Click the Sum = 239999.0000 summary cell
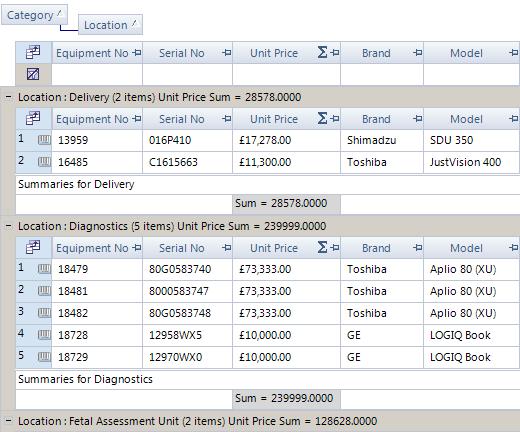520x432 pixels. [287, 399]
